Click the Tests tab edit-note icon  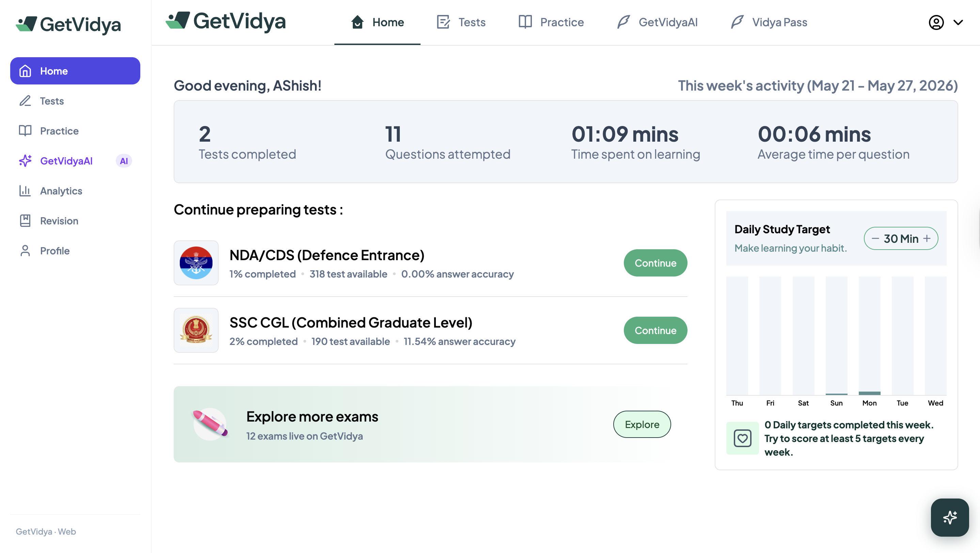point(443,22)
